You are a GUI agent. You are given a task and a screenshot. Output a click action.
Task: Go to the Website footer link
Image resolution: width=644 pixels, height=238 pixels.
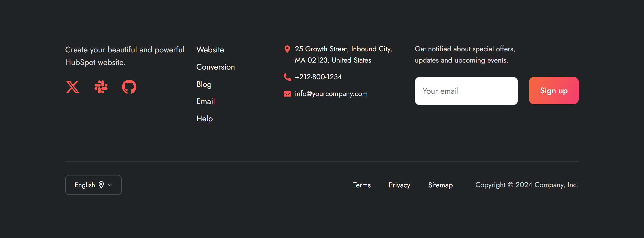(210, 49)
